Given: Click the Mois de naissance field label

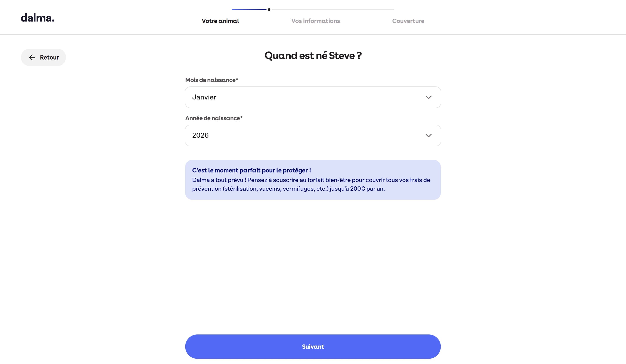Looking at the screenshot, I should (x=212, y=80).
